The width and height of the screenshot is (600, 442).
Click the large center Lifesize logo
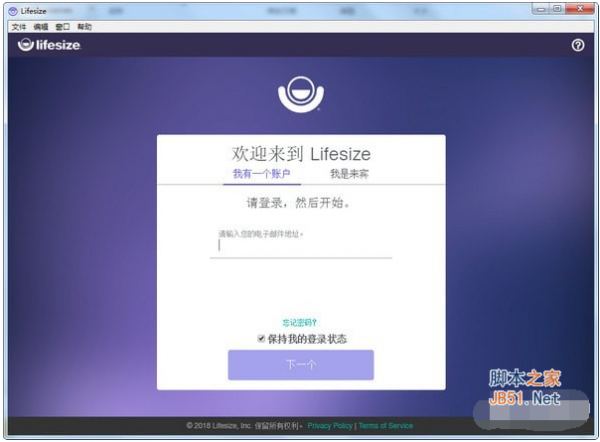(x=301, y=94)
